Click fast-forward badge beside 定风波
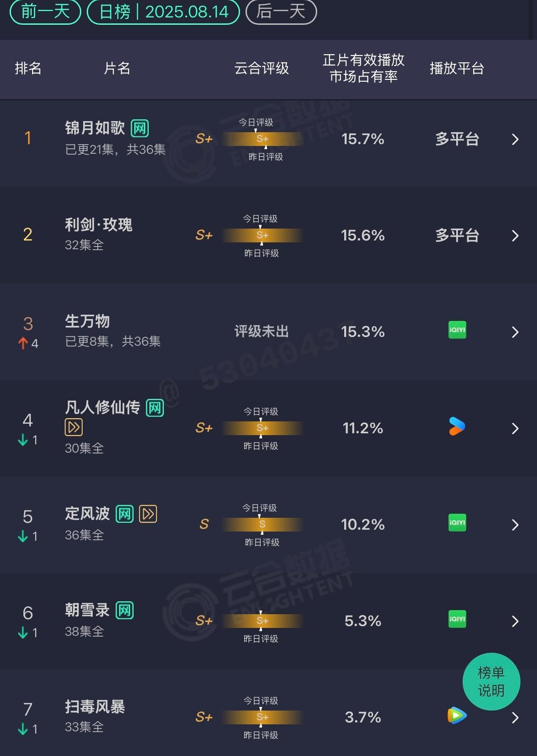This screenshot has width=537, height=756. coord(148,514)
